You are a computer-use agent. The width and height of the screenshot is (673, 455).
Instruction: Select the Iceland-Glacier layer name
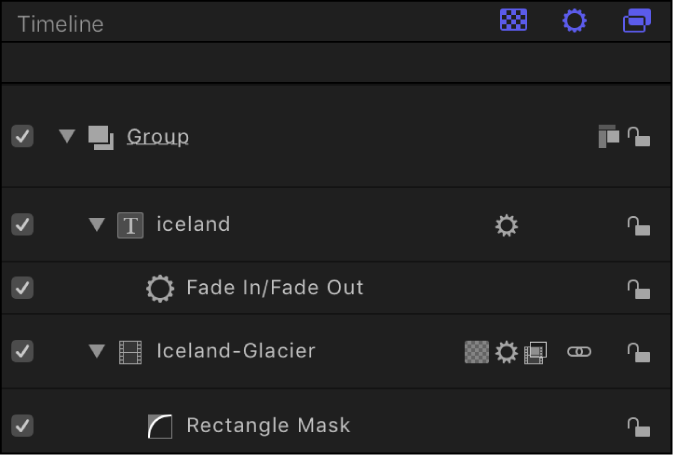236,351
